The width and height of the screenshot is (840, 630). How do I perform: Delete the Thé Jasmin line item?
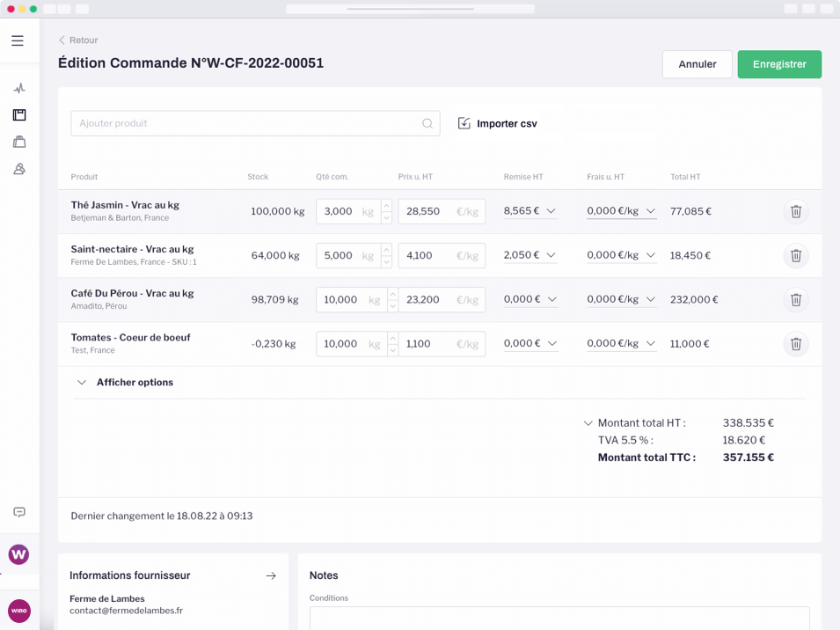(x=796, y=211)
